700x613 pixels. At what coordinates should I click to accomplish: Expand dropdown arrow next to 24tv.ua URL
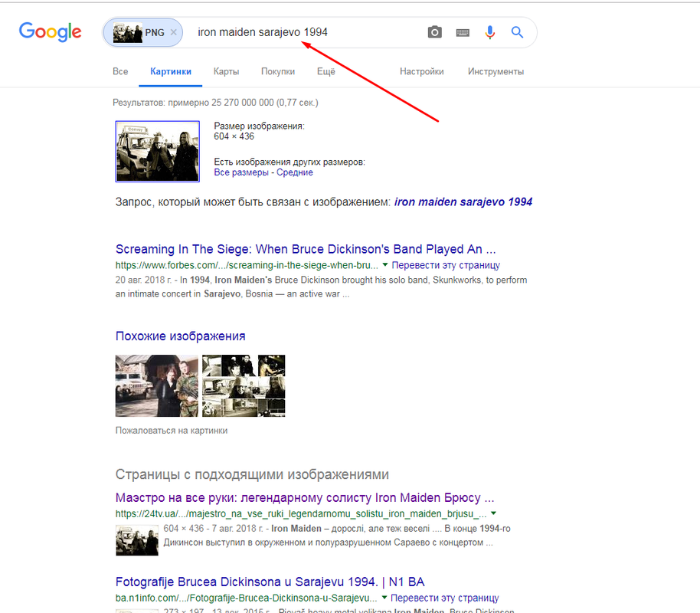click(493, 513)
